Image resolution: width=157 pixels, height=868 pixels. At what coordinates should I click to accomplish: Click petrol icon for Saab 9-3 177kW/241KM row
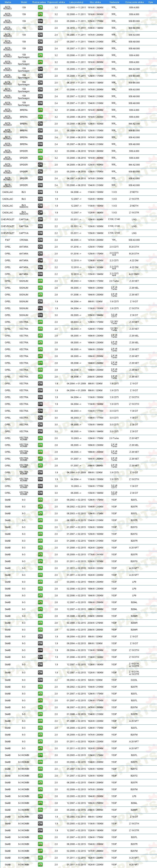pos(40,555)
